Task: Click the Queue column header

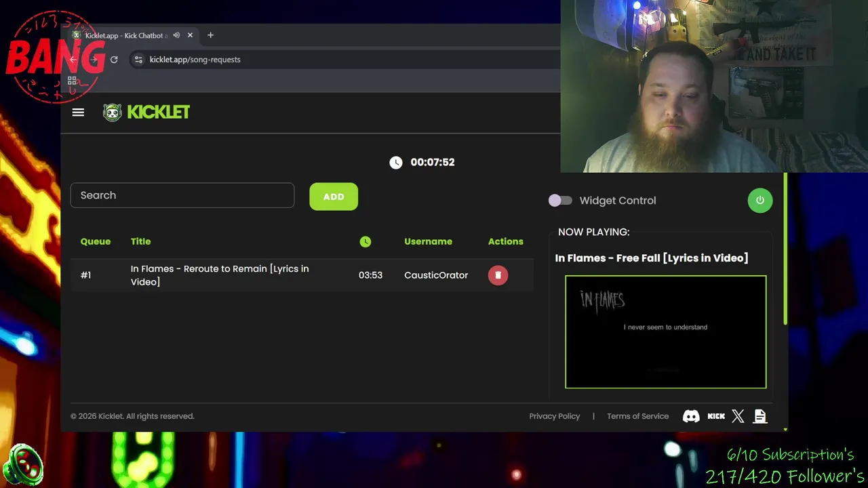Action: pyautogui.click(x=96, y=241)
